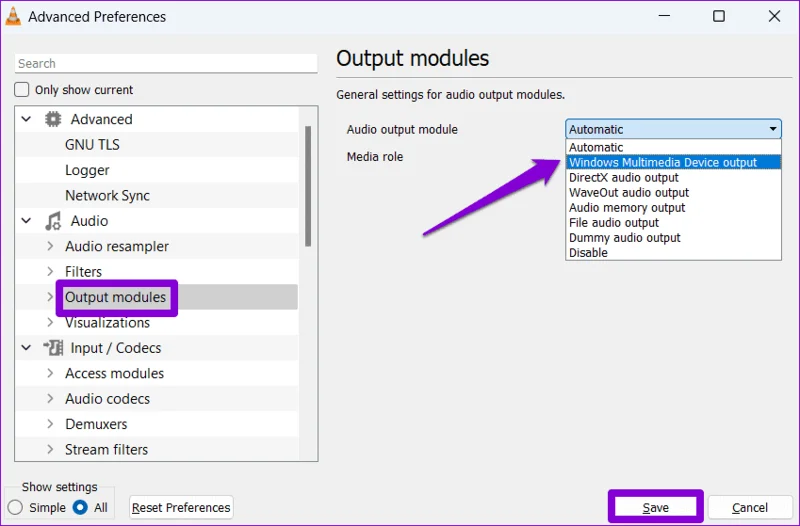
Task: Expand the Audio resampler node
Action: click(50, 246)
